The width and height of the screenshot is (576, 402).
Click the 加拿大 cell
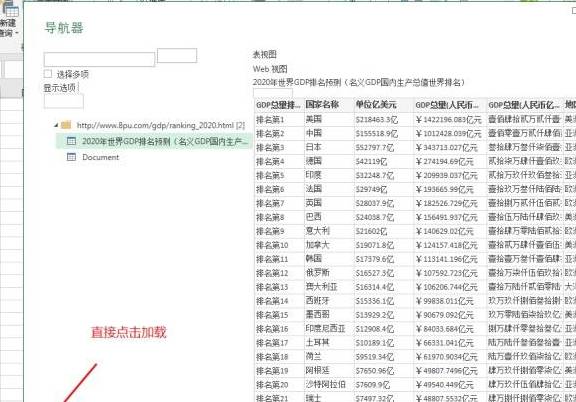pyautogui.click(x=329, y=245)
